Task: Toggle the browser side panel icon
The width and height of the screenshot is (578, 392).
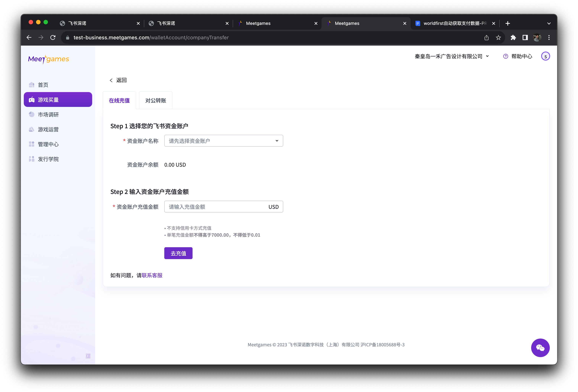Action: [x=525, y=37]
